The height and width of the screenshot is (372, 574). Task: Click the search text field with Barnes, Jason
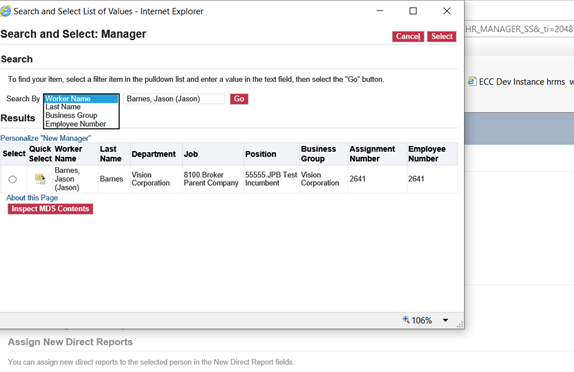[x=174, y=99]
